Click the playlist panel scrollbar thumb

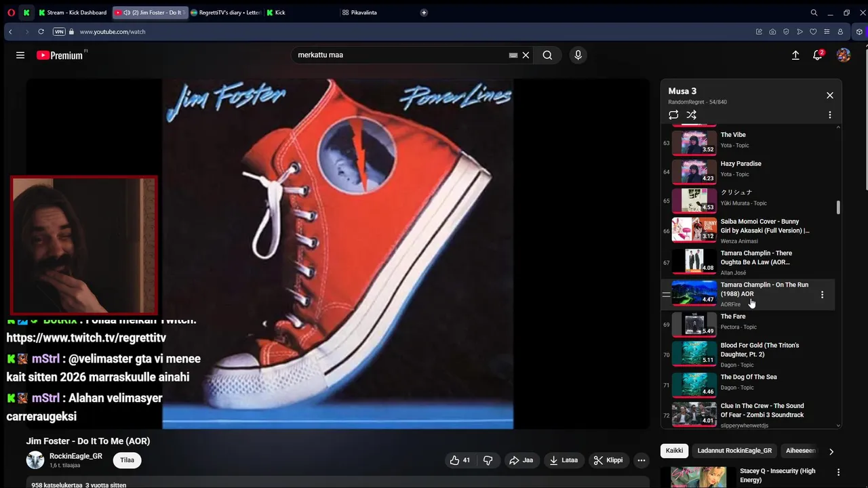[x=838, y=207]
